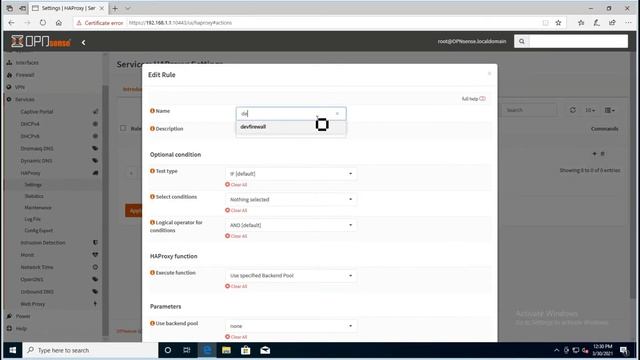
Task: Open the Execute function dropdown
Action: click(x=291, y=276)
